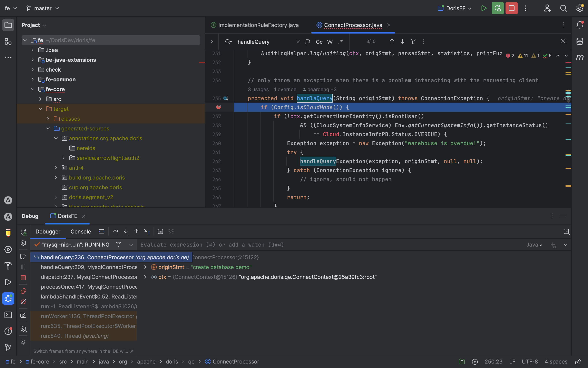Click the 1 override inlay link
The height and width of the screenshot is (368, 588).
(x=285, y=89)
